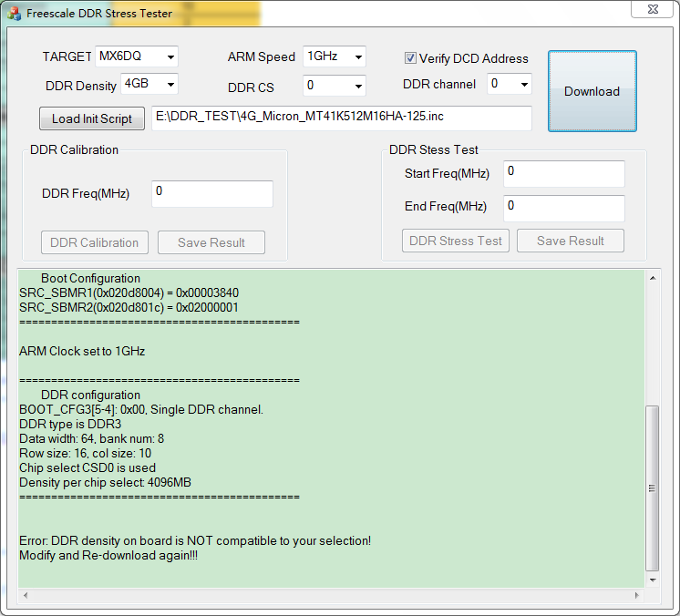The height and width of the screenshot is (616, 680).
Task: Click 'DDR type is DDR3' log line
Action: pos(70,424)
